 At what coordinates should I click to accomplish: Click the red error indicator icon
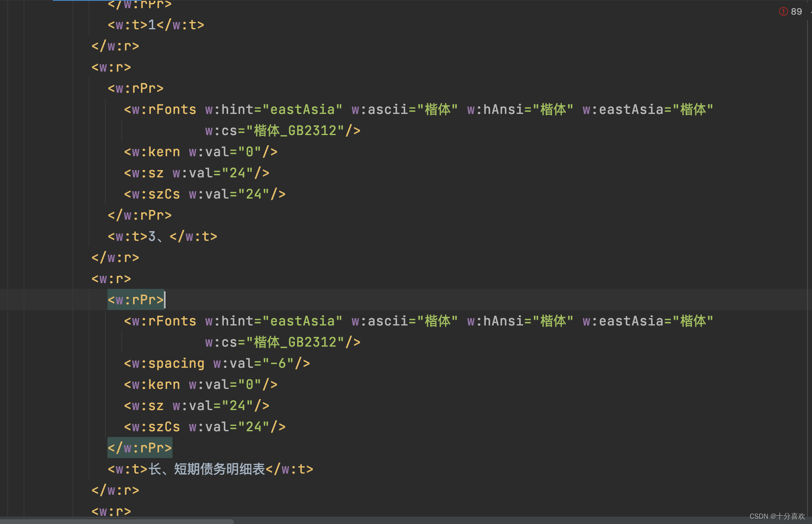tap(783, 11)
